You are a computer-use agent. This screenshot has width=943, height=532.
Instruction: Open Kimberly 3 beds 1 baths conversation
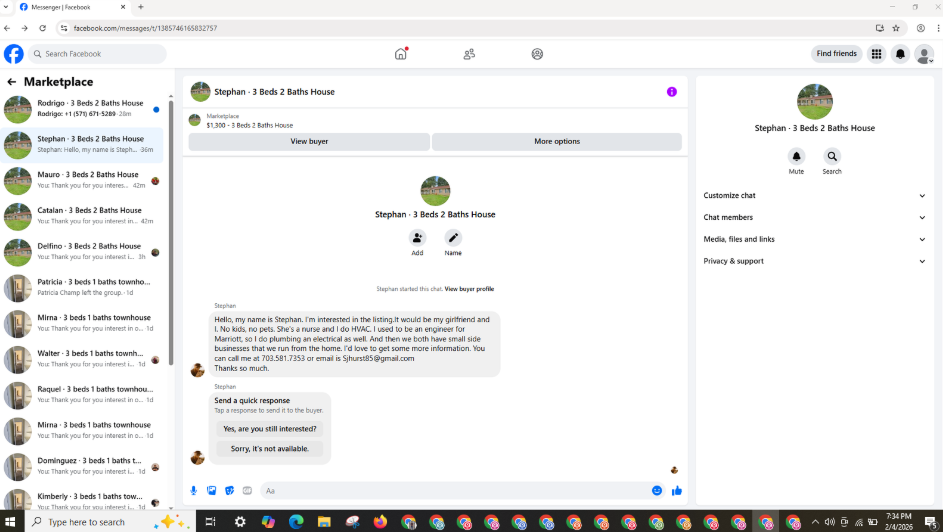click(x=82, y=502)
